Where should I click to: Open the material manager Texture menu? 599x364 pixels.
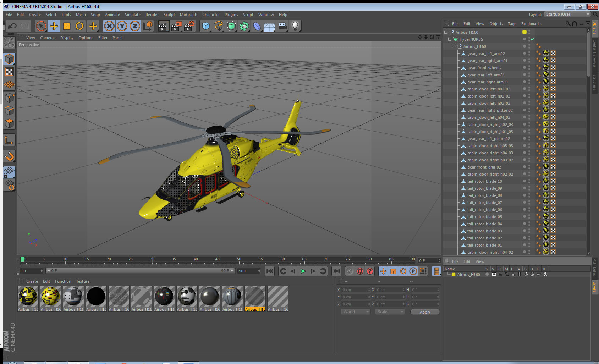tap(83, 281)
